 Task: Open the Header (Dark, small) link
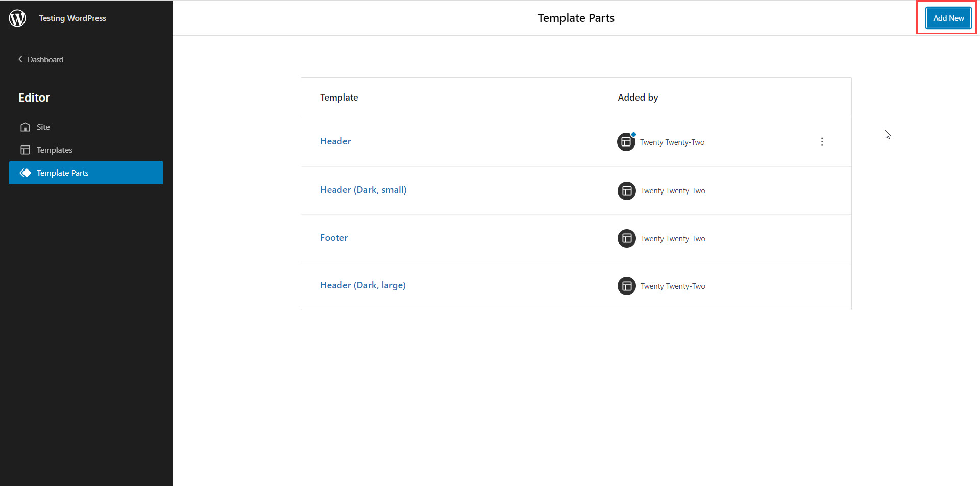point(363,190)
